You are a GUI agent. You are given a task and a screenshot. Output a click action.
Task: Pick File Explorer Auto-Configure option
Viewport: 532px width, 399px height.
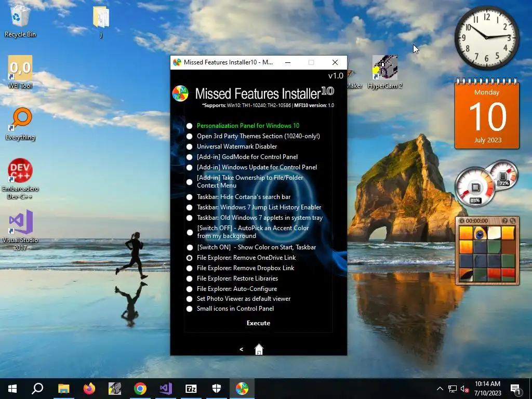click(189, 289)
